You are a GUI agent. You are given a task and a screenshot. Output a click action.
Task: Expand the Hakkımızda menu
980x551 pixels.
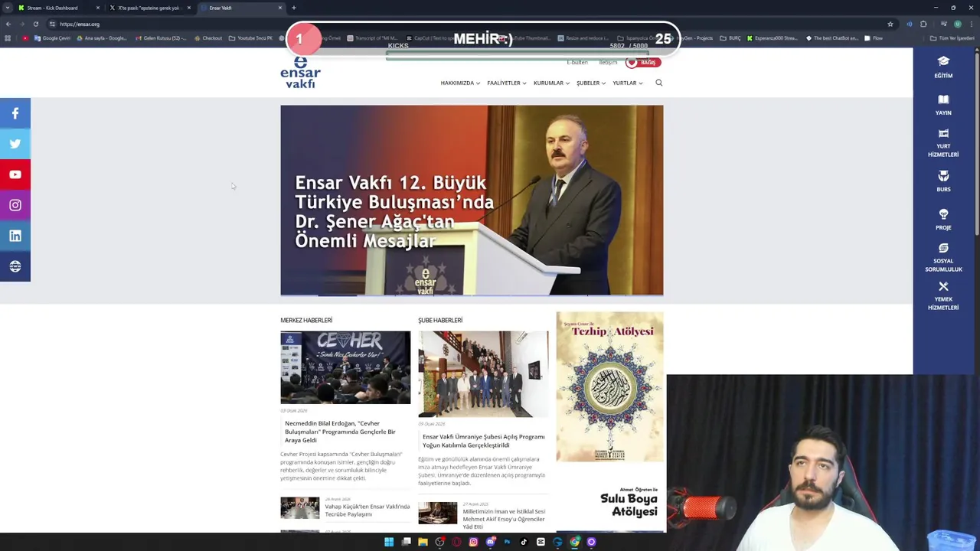click(x=459, y=83)
